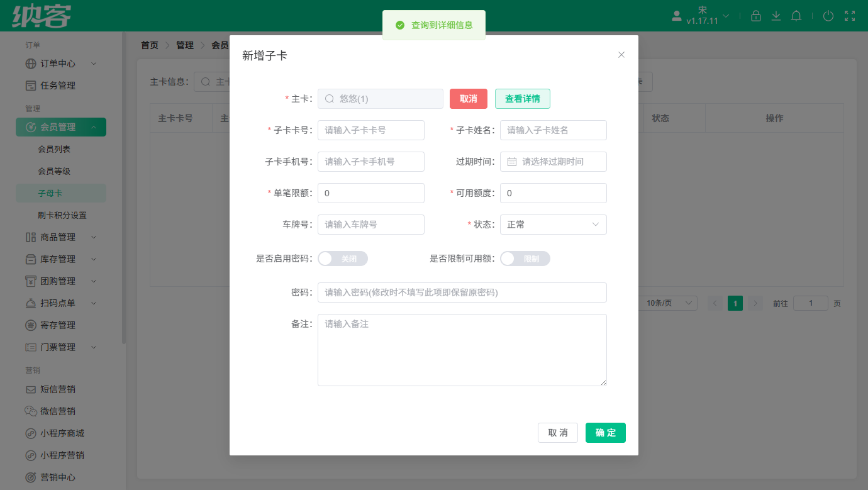The height and width of the screenshot is (490, 868).
Task: Click the 备注 textarea
Action: tap(462, 350)
